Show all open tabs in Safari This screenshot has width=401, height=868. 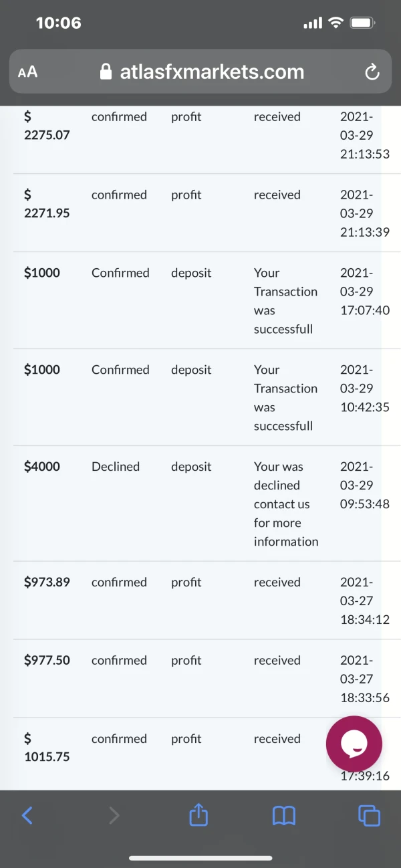click(x=369, y=815)
